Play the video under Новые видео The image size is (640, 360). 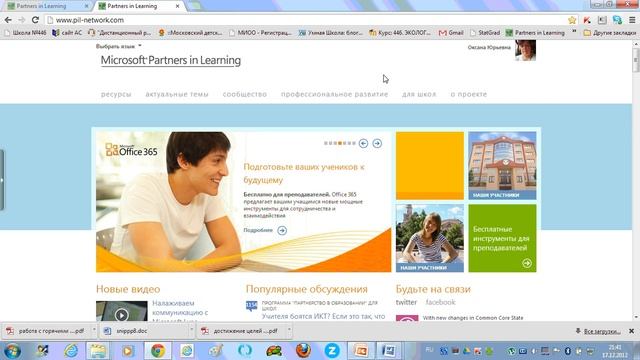tap(122, 315)
